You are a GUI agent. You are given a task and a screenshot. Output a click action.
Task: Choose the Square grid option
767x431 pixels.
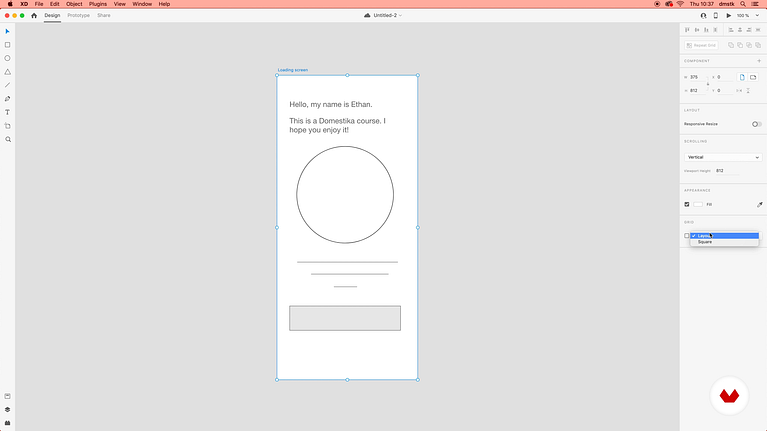click(x=724, y=242)
